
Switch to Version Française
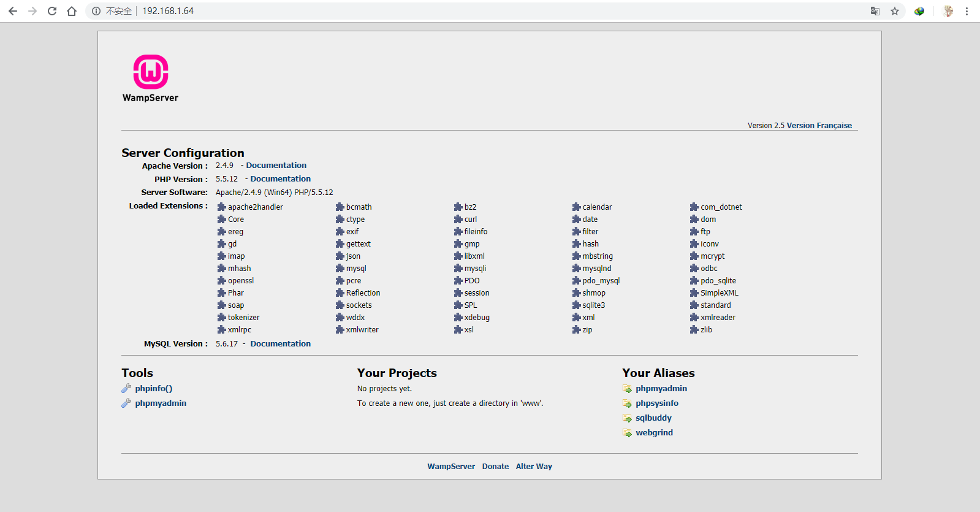[819, 126]
